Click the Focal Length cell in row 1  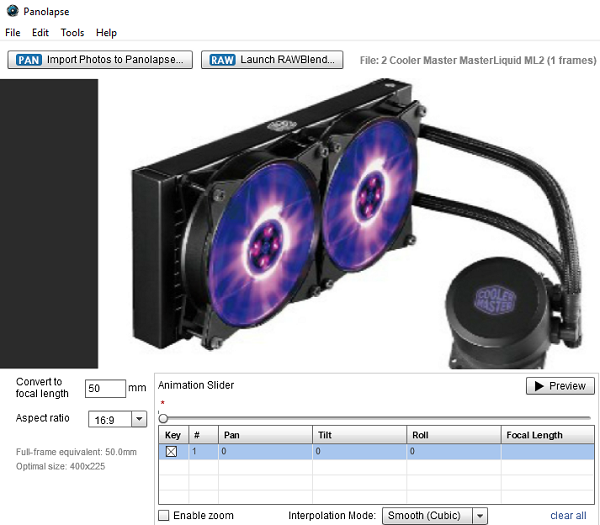(x=548, y=452)
